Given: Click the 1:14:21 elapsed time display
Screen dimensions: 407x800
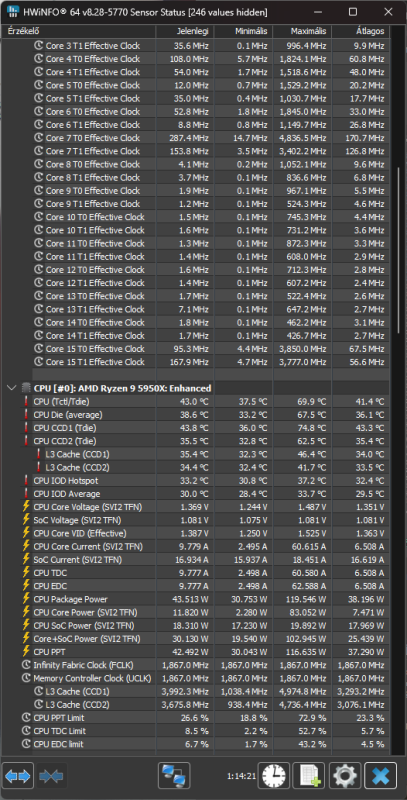Looking at the screenshot, I should 241,776.
